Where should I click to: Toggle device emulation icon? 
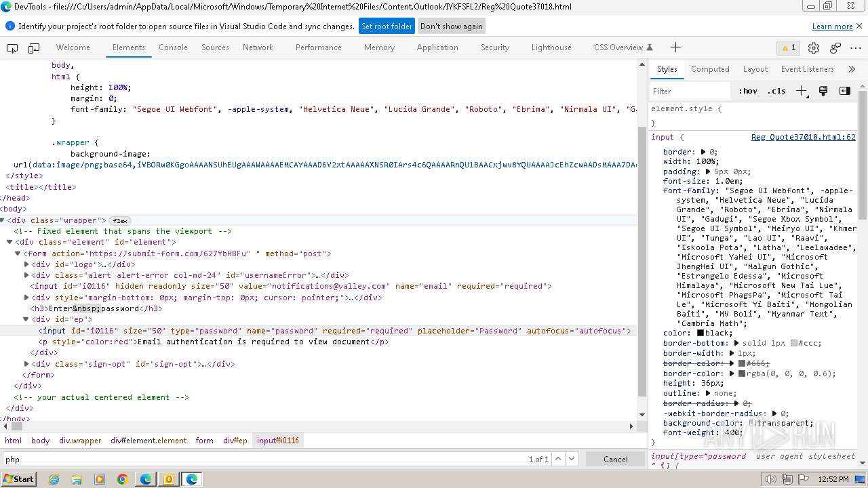tap(34, 47)
